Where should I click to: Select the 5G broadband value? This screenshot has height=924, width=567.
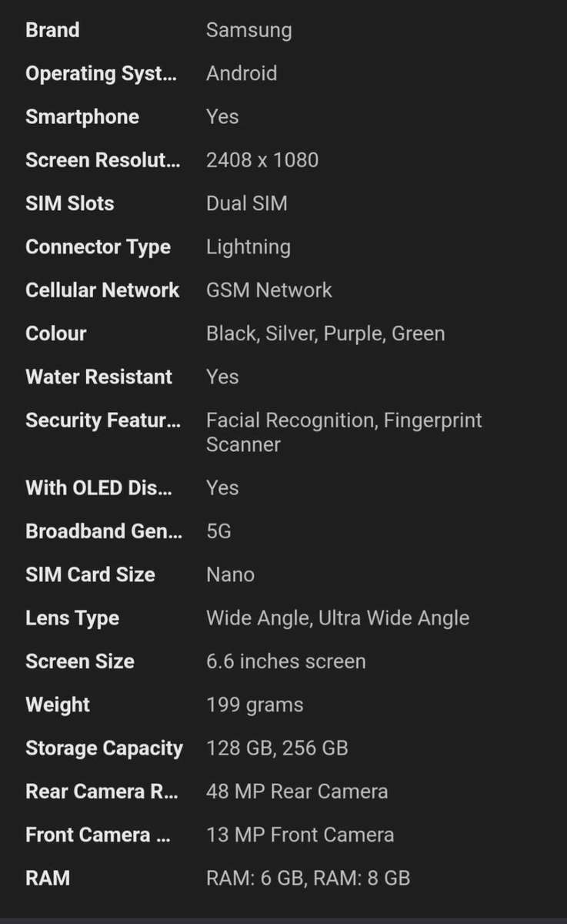(218, 531)
